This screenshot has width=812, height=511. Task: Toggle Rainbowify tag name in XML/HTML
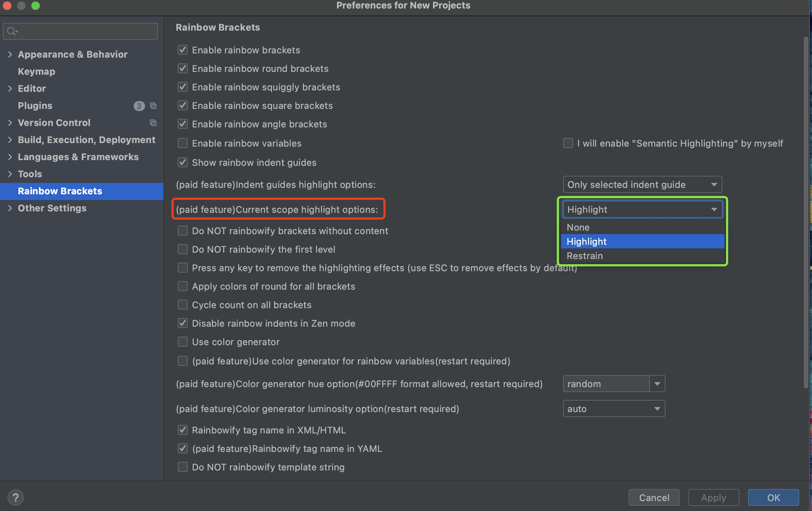tap(183, 430)
